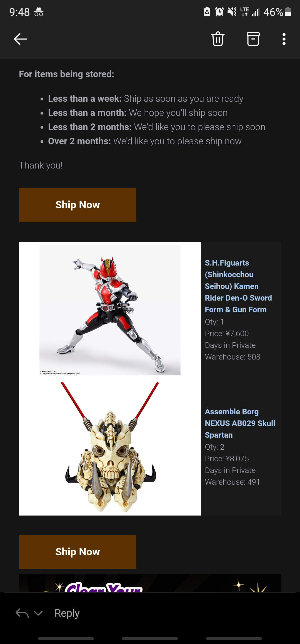Open the Assemble Borg Skull Spartan link
This screenshot has height=644, width=300.
tap(240, 423)
